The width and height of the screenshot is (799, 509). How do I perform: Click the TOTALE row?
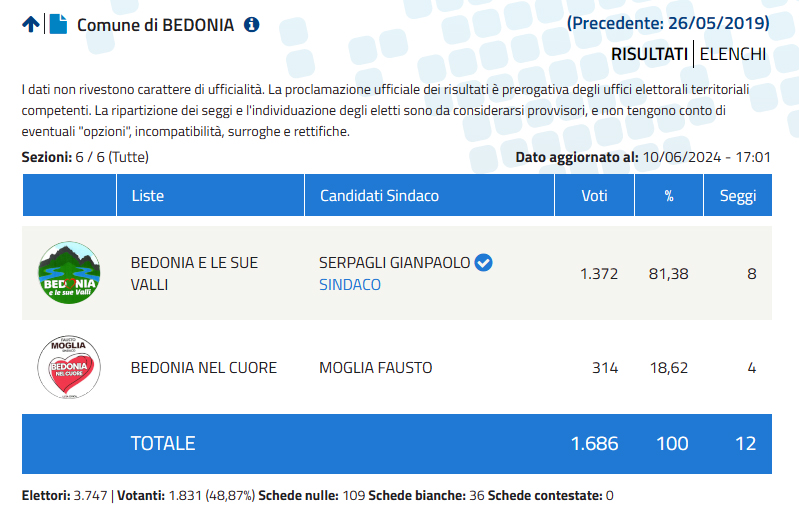(397, 444)
